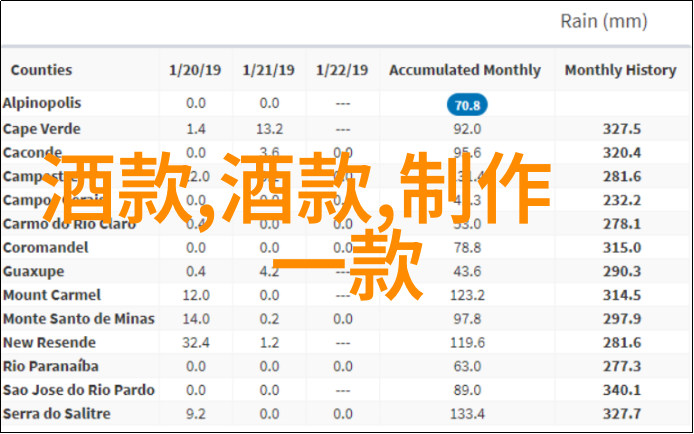The image size is (694, 434).
Task: Click monthly history value 327.7
Action: [622, 414]
